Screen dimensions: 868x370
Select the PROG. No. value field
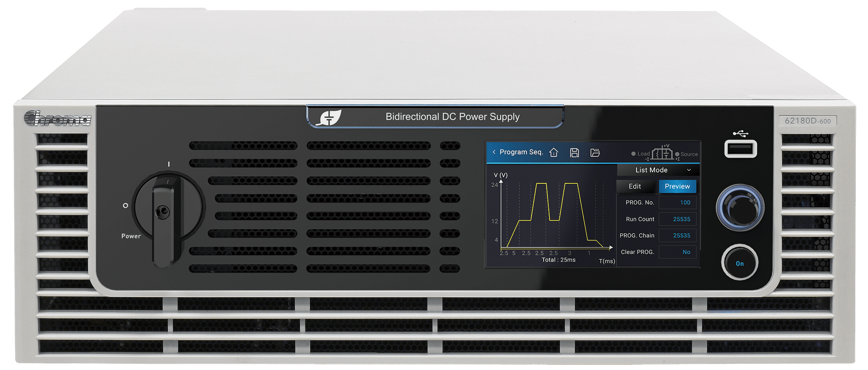(678, 203)
